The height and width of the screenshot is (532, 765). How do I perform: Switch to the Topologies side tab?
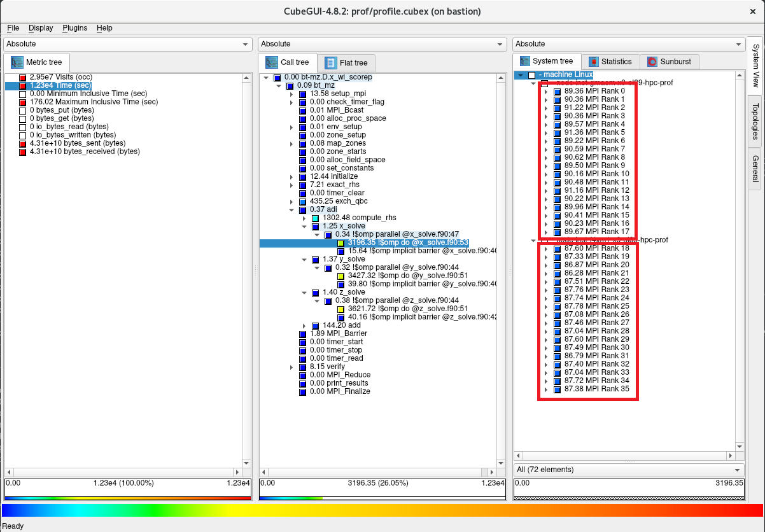(x=755, y=121)
